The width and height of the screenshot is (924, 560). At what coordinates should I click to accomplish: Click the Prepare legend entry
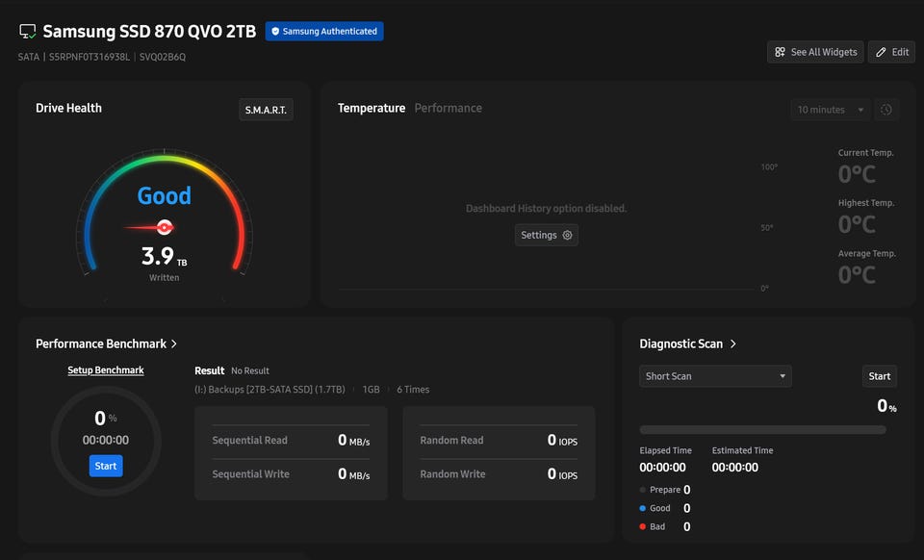tap(665, 490)
